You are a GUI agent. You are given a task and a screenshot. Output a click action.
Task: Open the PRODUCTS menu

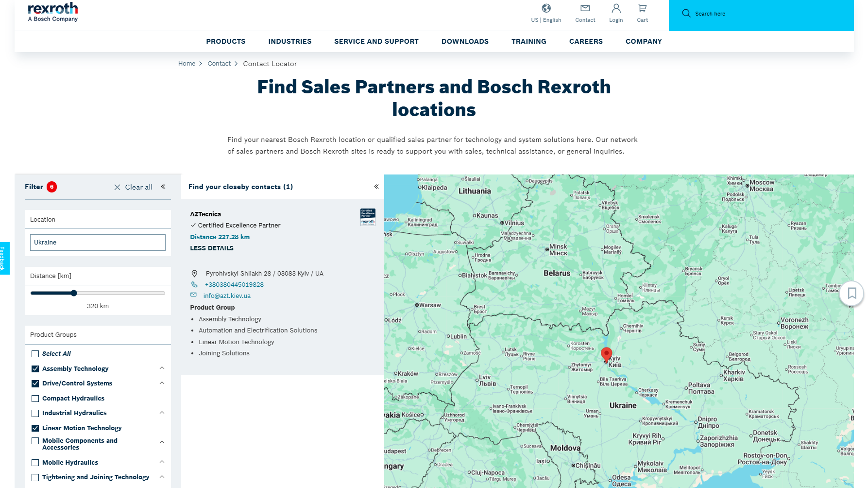[225, 41]
